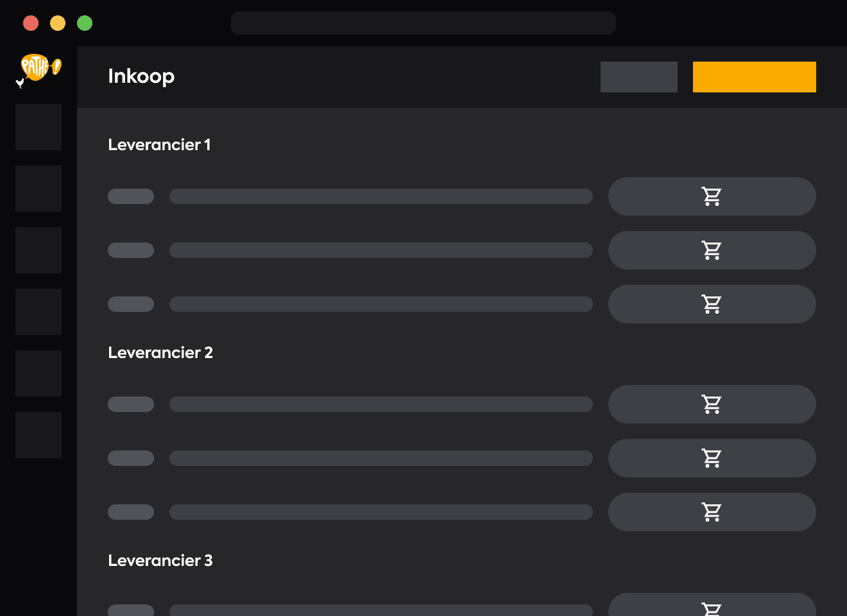This screenshot has width=847, height=616.
Task: Click the browser address bar at top
Action: point(424,23)
